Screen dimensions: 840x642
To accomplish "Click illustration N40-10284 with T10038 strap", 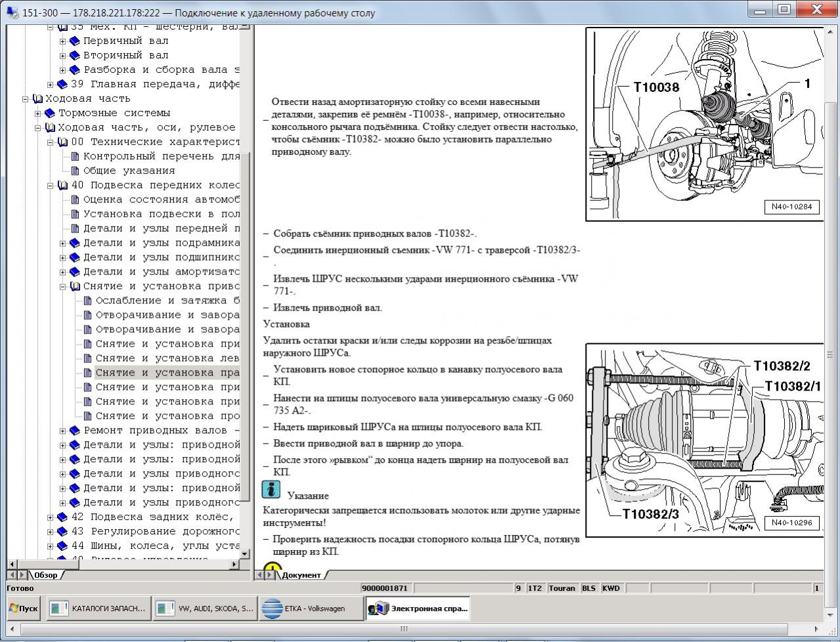I will click(x=704, y=124).
